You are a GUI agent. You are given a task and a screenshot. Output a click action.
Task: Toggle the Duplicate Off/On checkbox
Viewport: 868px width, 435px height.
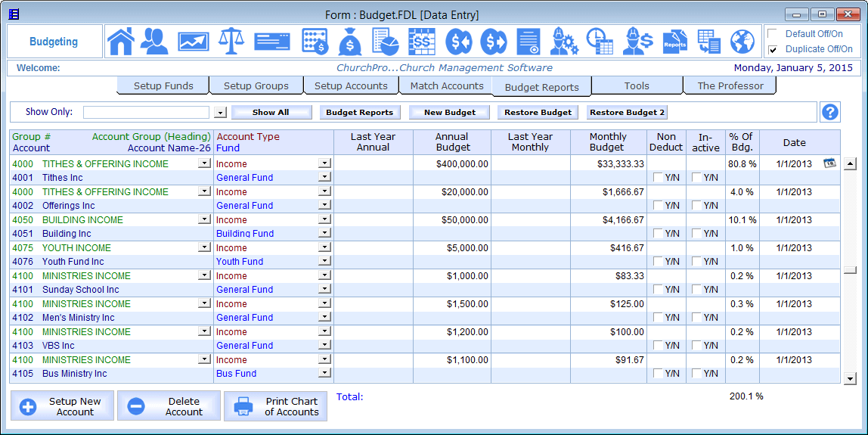coord(773,49)
